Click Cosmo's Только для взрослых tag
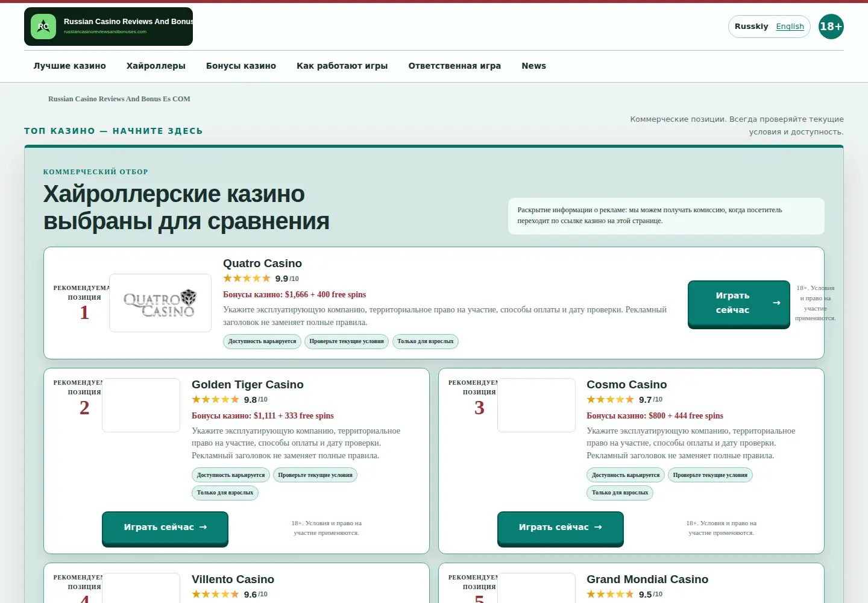The image size is (868, 603). pyautogui.click(x=620, y=493)
